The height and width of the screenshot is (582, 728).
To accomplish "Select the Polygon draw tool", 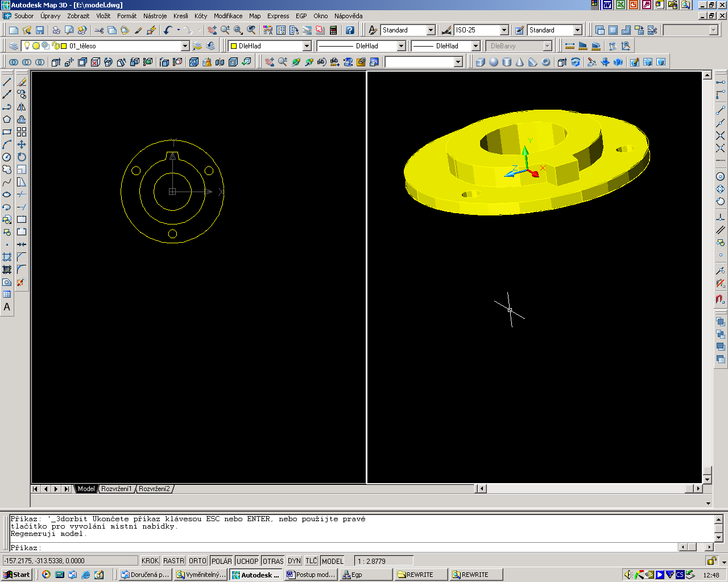I will 7,120.
